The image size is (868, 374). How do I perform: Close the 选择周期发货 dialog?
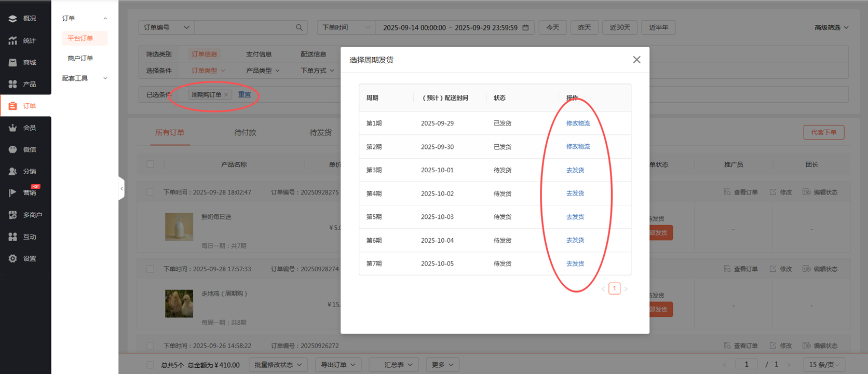tap(636, 60)
